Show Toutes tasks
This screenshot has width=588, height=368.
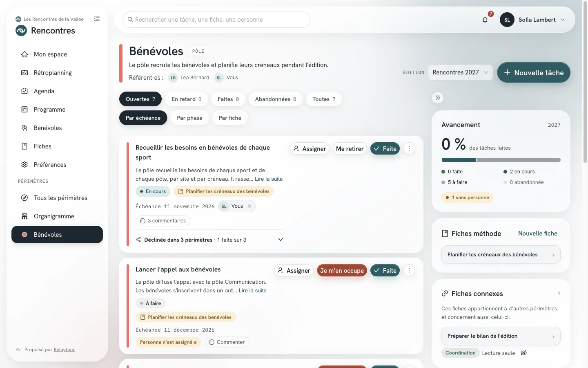point(324,99)
